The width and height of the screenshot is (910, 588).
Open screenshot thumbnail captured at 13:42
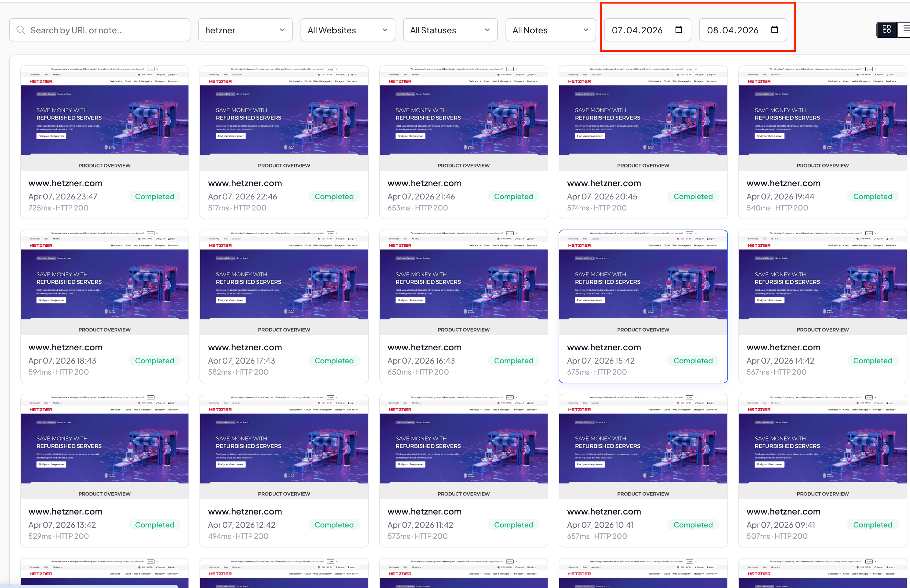pos(105,447)
